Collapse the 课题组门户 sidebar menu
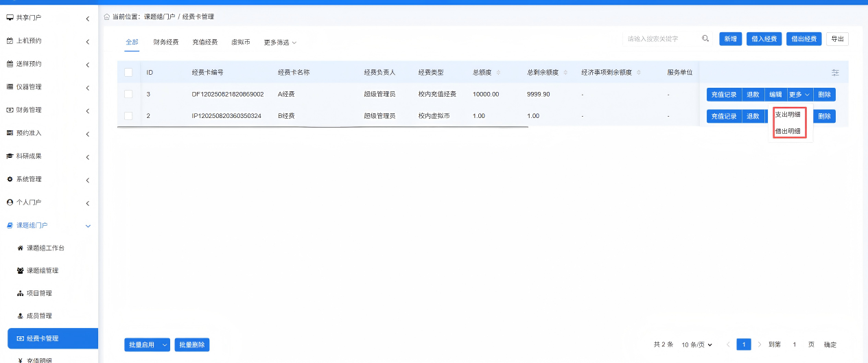 88,225
